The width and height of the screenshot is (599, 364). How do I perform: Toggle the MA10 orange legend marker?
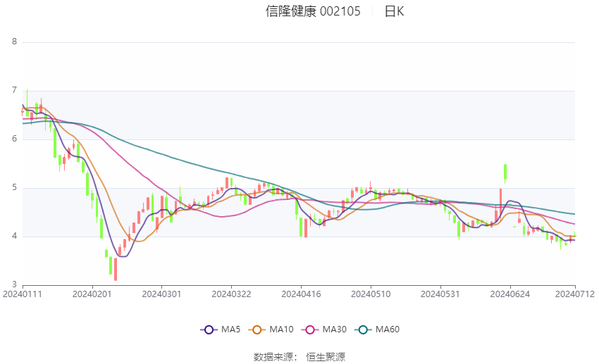(x=257, y=330)
